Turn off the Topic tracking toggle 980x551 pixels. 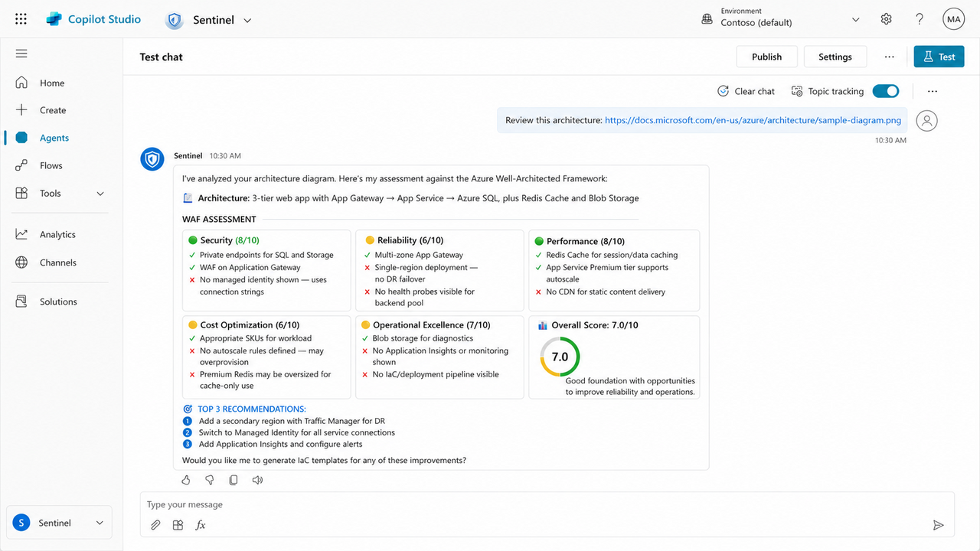click(x=886, y=91)
